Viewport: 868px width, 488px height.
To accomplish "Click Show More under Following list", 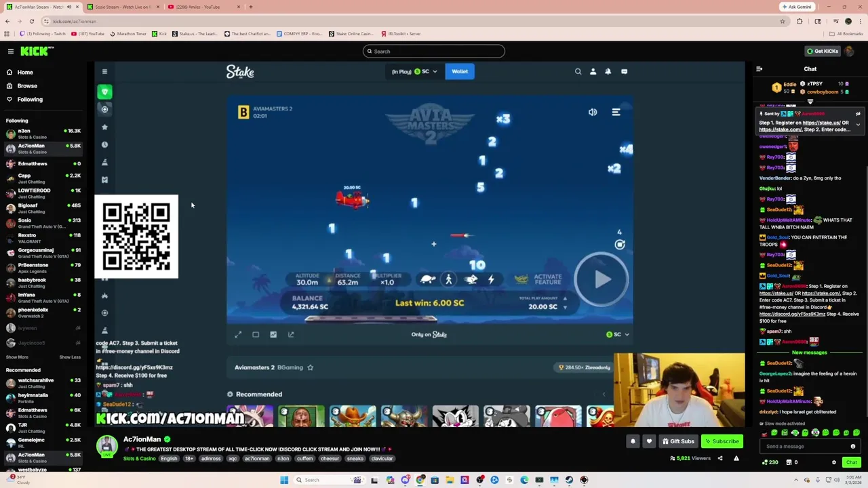I will (17, 357).
